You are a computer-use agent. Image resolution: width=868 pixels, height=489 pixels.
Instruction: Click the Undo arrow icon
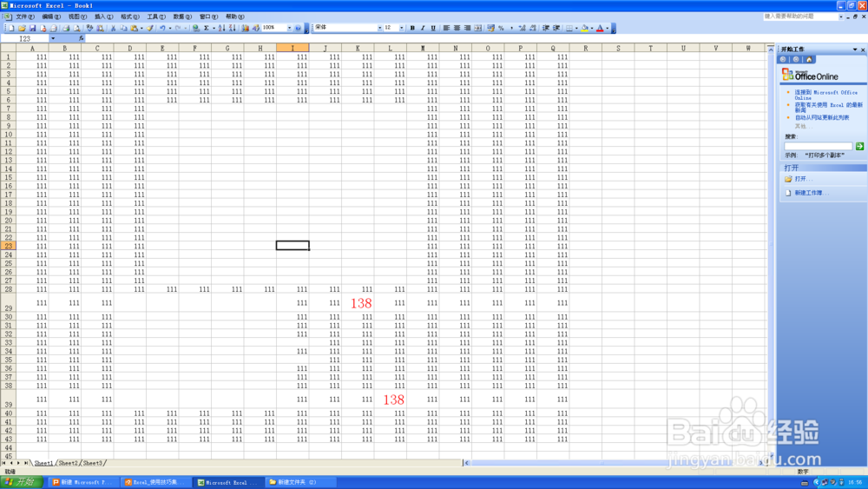coord(162,28)
